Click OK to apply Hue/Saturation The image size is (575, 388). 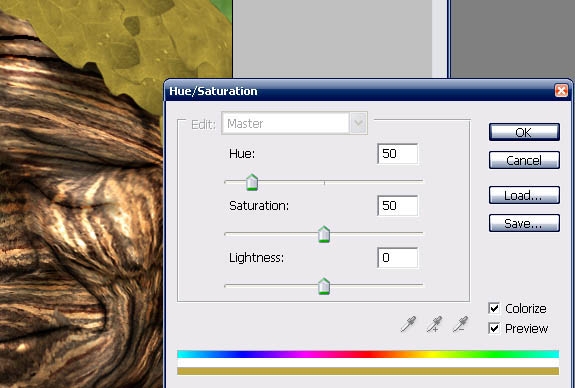(524, 132)
